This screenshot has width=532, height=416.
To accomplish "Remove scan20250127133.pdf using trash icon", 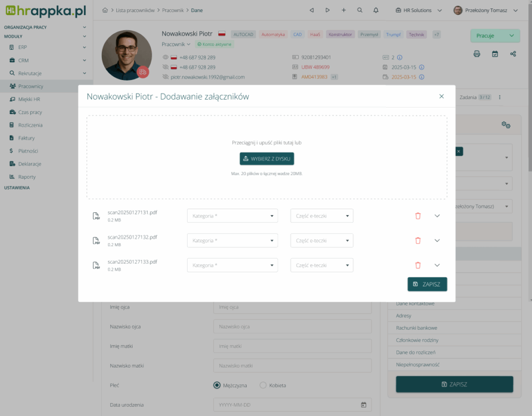I will (x=418, y=265).
